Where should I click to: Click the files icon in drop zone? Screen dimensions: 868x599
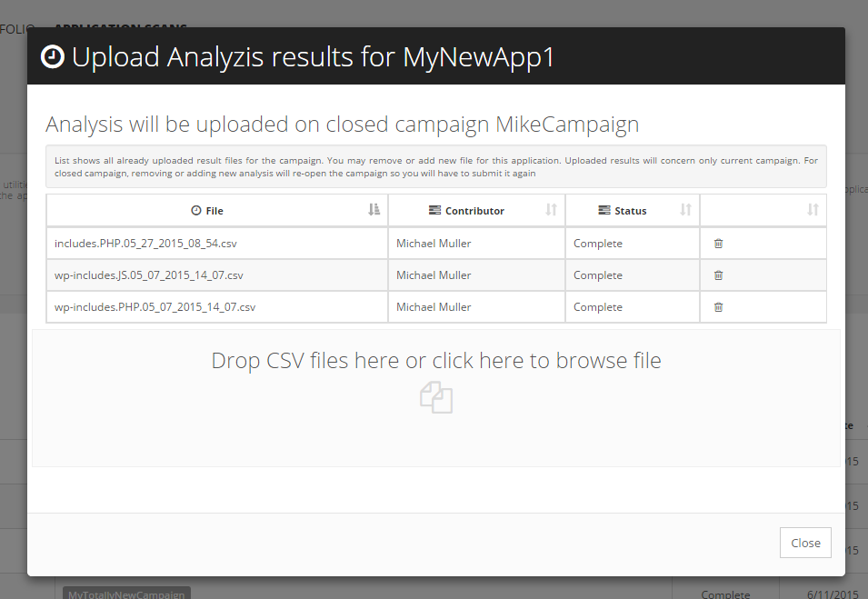click(436, 398)
